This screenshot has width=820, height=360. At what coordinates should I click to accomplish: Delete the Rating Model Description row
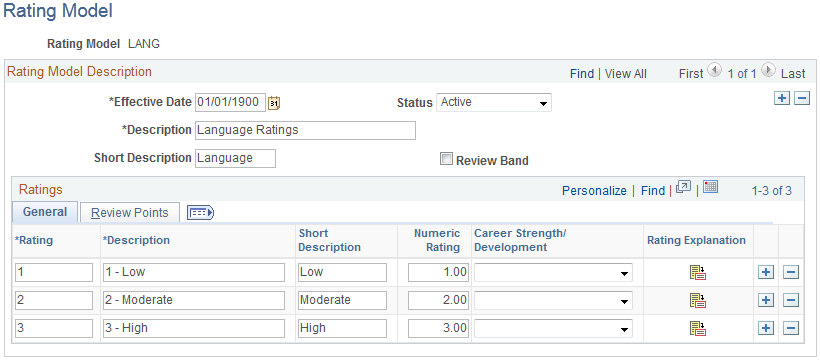tap(802, 98)
